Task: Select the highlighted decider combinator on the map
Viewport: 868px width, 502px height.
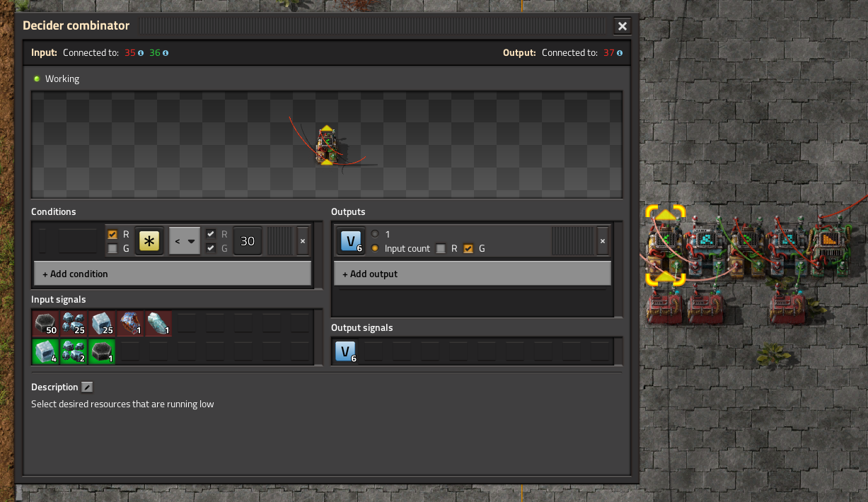Action: [666, 245]
